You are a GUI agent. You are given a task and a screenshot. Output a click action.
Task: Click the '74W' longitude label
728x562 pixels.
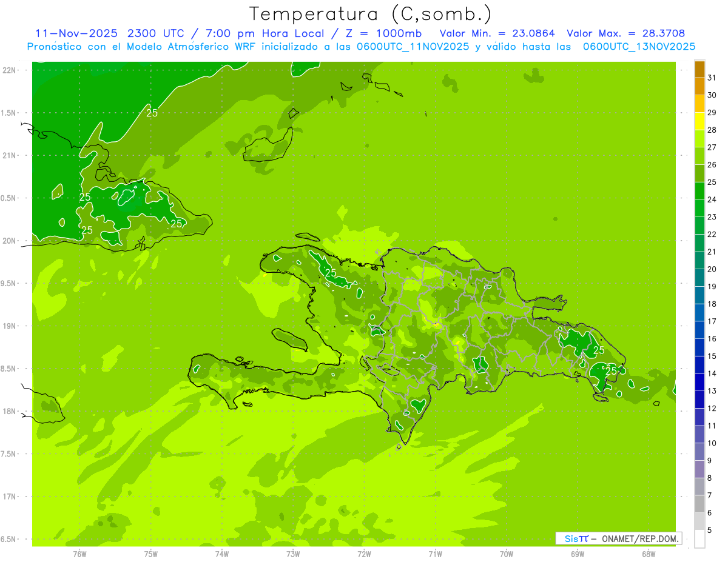[x=222, y=554]
